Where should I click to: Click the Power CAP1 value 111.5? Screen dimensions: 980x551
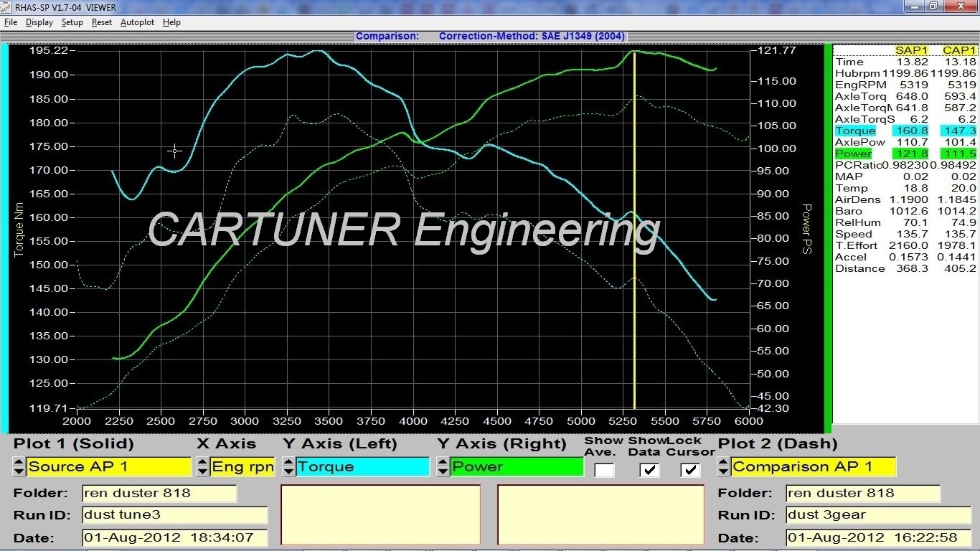tap(960, 154)
